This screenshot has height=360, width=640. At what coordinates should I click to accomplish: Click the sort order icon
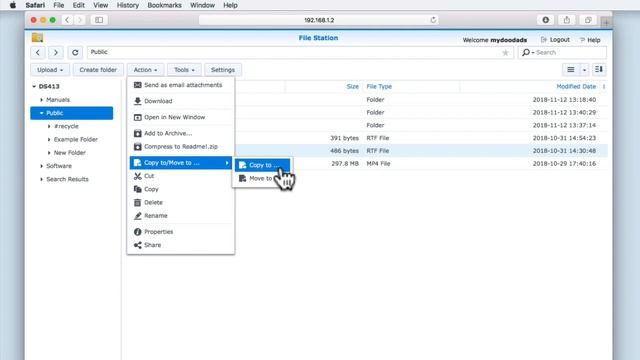[x=599, y=70]
